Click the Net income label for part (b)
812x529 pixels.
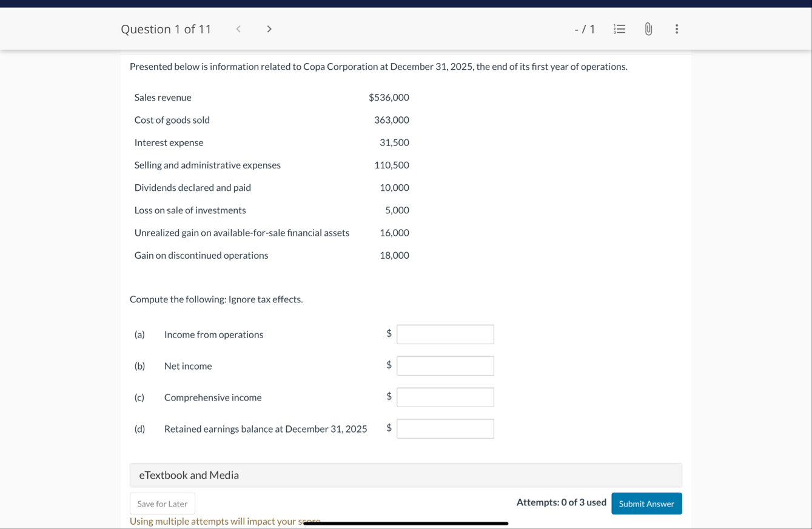188,366
